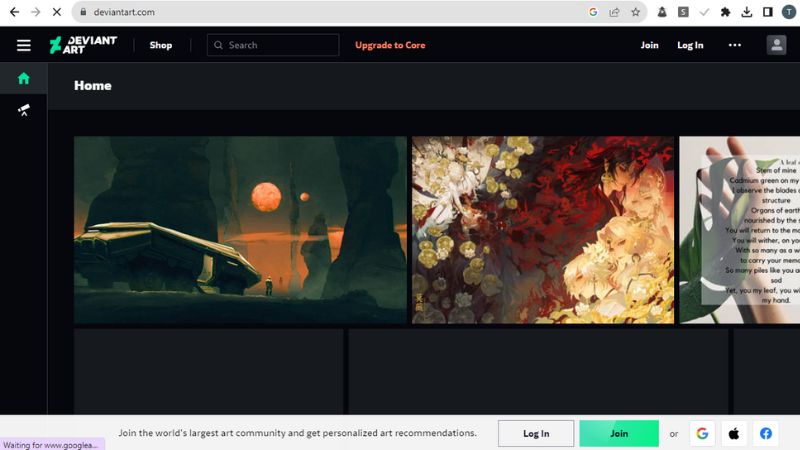Sign in with Google icon

pos(702,433)
